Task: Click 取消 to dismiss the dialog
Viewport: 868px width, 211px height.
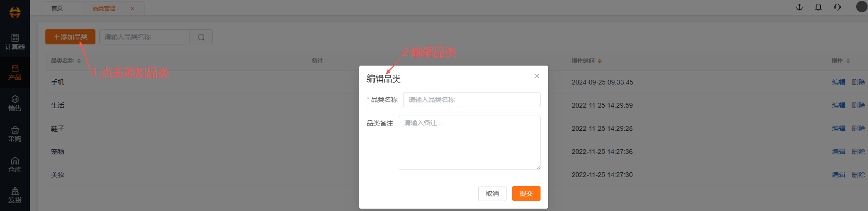Action: click(492, 194)
